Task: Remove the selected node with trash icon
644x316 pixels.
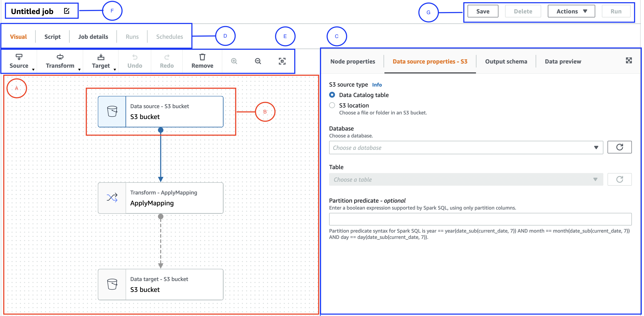Action: 202,61
